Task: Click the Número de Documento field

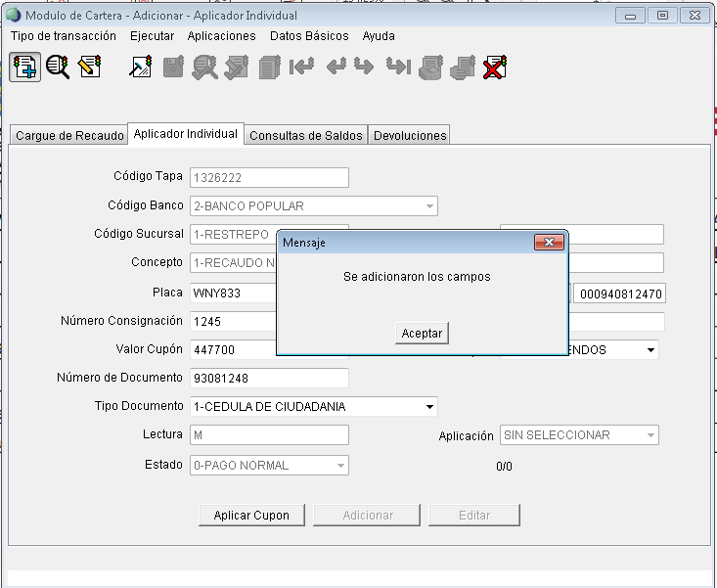Action: (269, 378)
